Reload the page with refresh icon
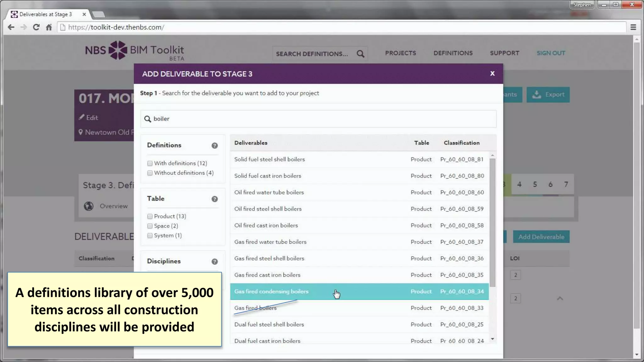 tap(36, 27)
